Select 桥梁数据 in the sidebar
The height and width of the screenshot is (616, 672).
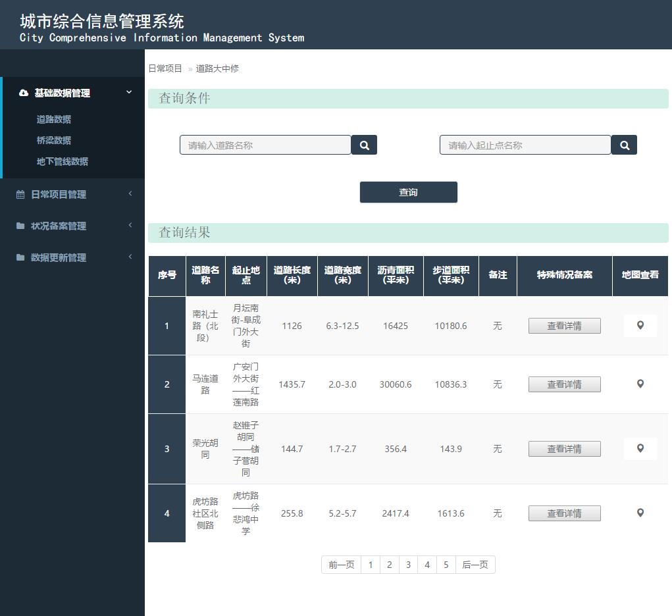(53, 140)
